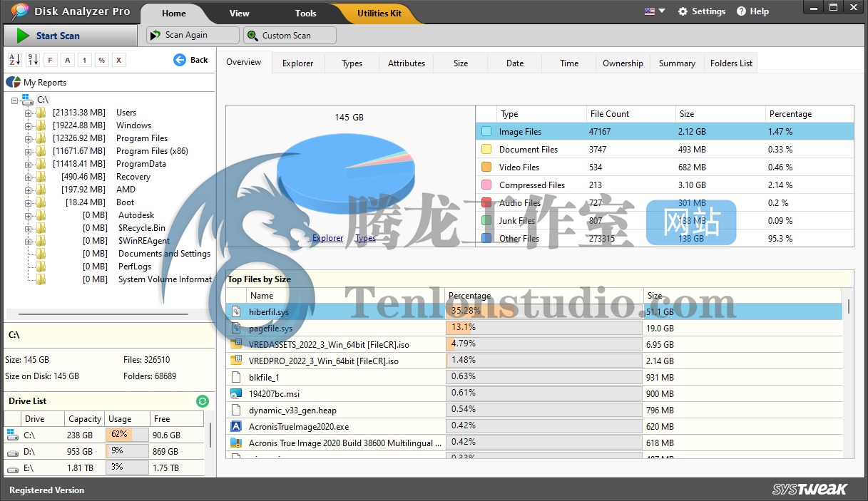This screenshot has width=868, height=501.
Task: Click the Image Files cyan color swatch
Action: [486, 132]
